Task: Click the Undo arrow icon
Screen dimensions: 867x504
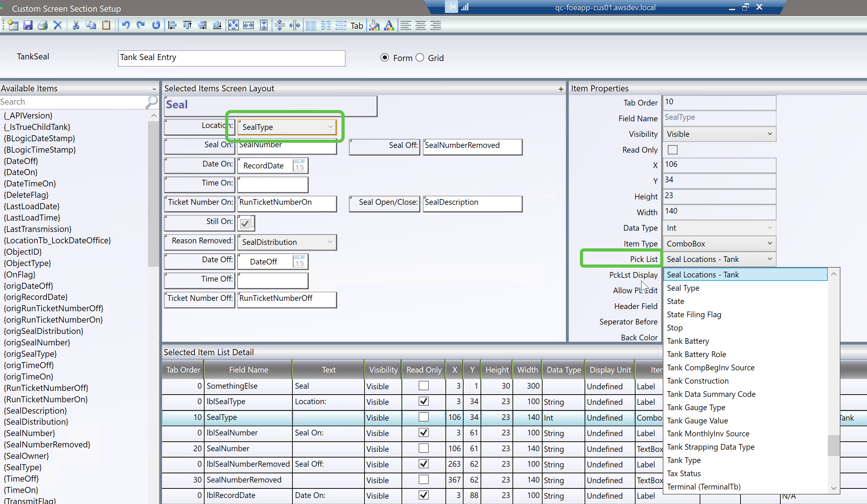Action: click(126, 25)
